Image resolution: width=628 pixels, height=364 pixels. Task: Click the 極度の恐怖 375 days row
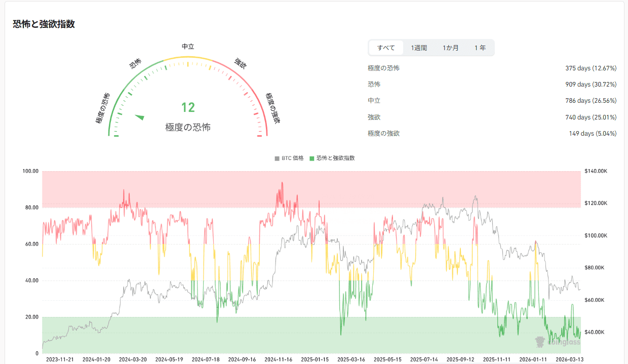coord(492,68)
